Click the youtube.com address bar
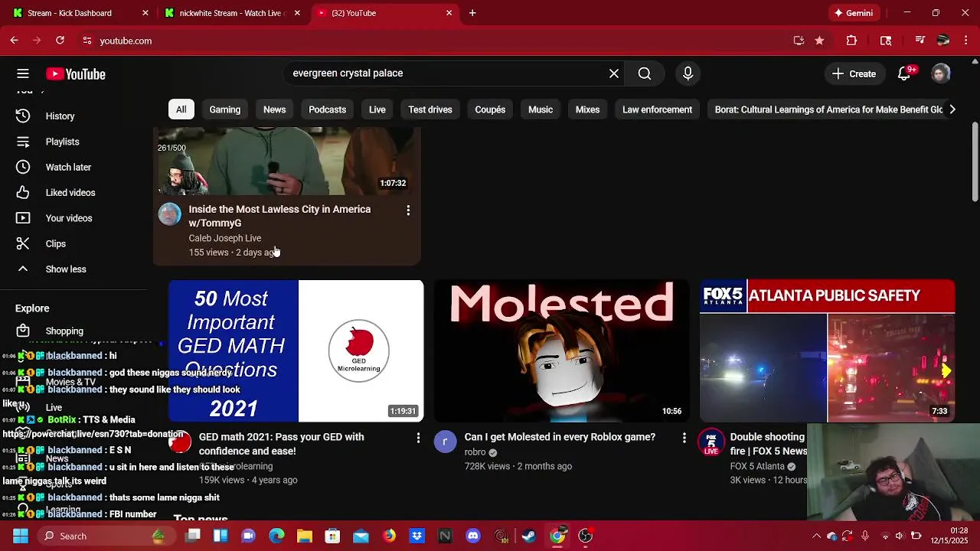Image resolution: width=980 pixels, height=551 pixels. pos(436,41)
